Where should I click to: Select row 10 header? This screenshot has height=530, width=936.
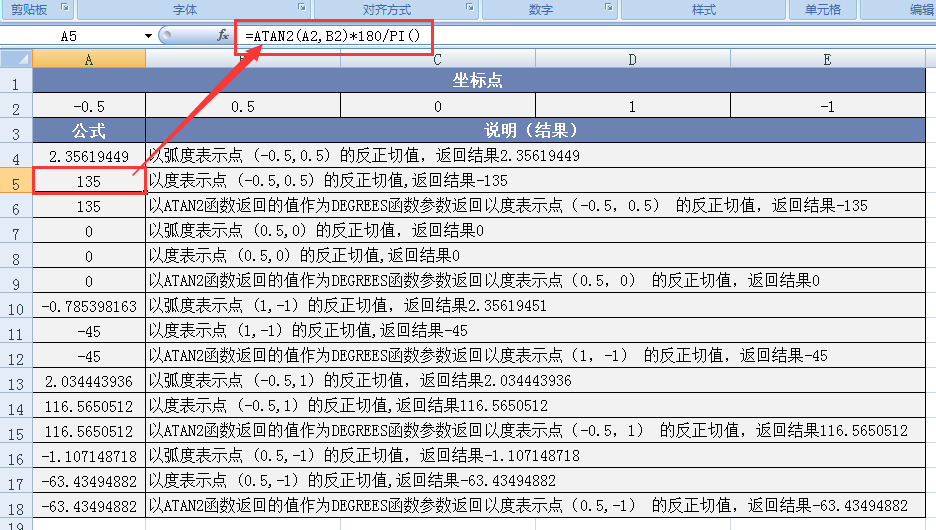tap(16, 306)
